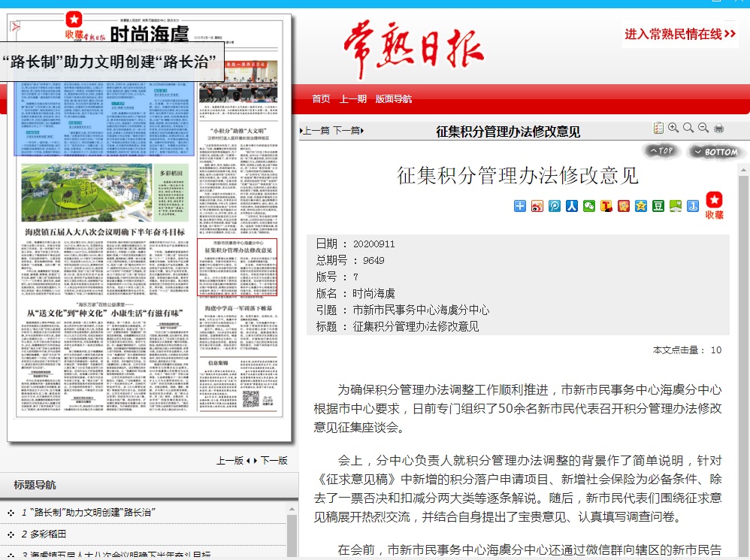Share the article to Sina Weibo
750x560 pixels.
click(x=537, y=206)
